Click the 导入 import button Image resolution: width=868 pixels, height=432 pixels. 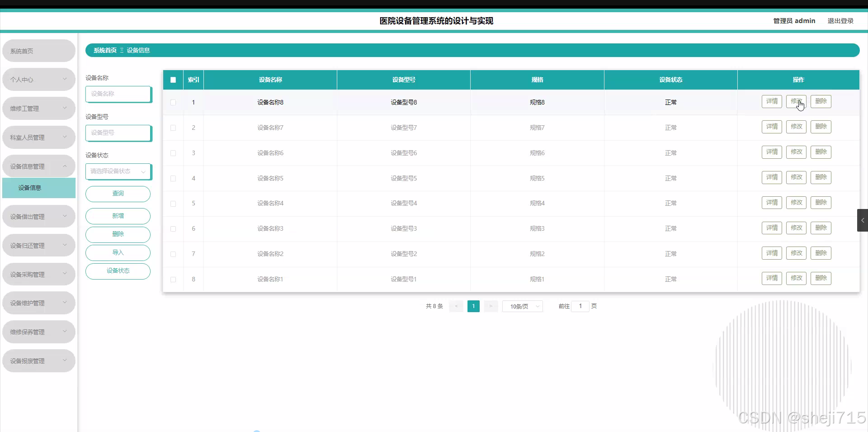[118, 252]
